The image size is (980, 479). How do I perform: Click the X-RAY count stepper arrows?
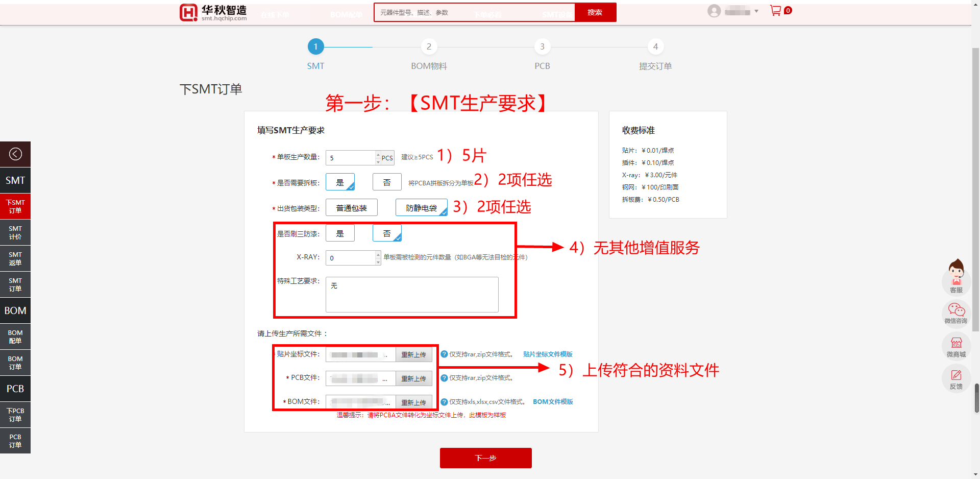(x=378, y=257)
